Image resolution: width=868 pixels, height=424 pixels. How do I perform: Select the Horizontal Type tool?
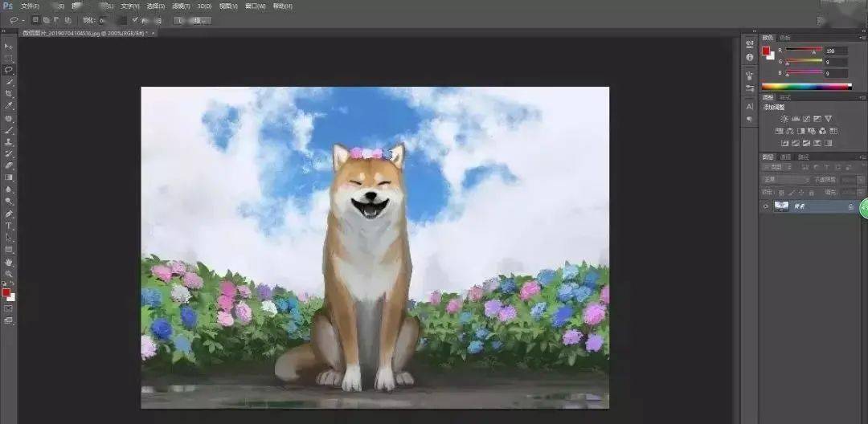click(10, 226)
